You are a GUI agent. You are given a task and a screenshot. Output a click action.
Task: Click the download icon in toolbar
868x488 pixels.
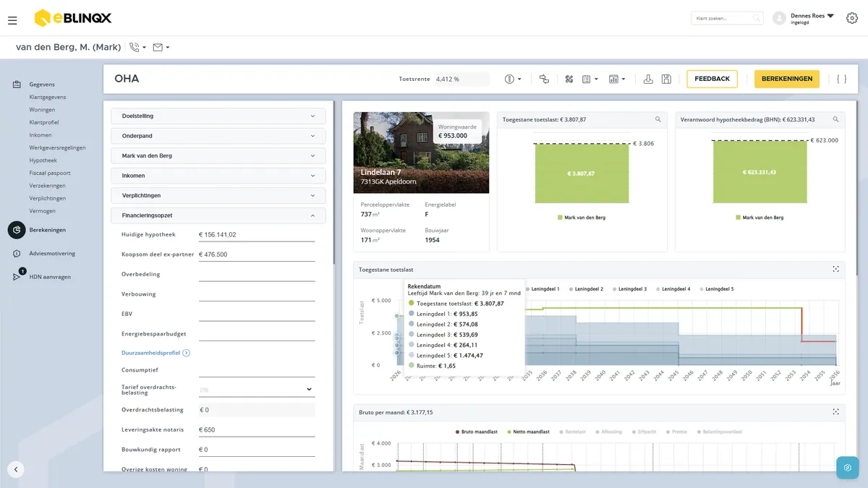coord(648,79)
